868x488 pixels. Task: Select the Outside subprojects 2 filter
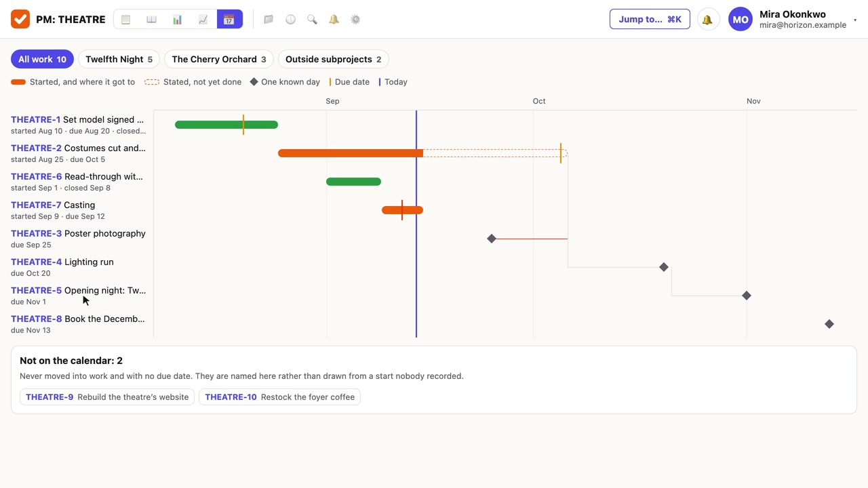tap(333, 59)
